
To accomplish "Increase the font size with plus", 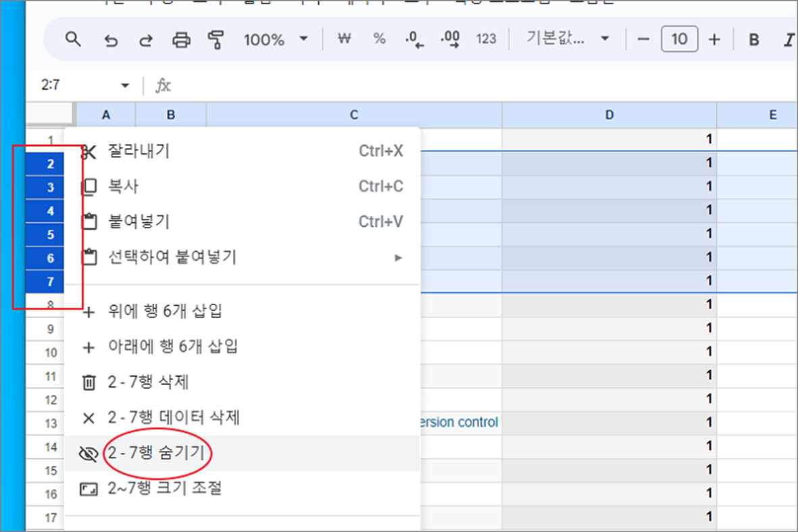I will click(714, 39).
